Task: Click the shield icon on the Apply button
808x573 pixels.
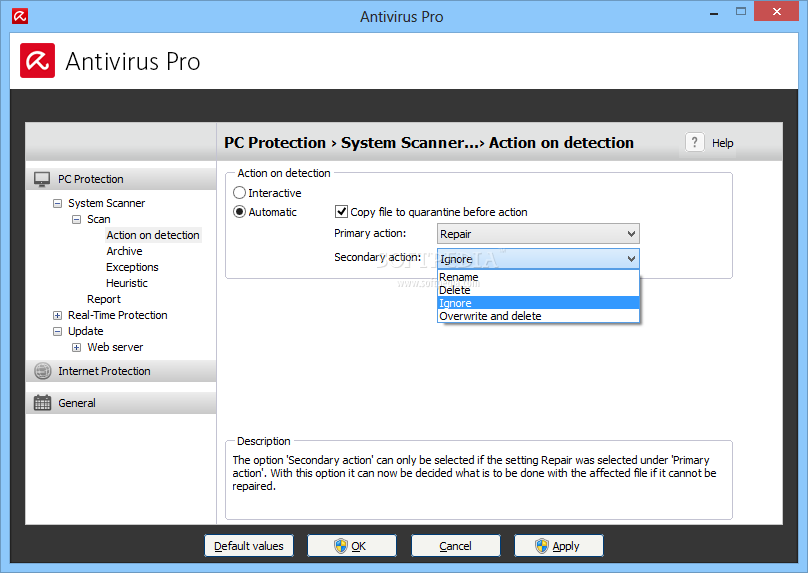Action: (x=542, y=546)
